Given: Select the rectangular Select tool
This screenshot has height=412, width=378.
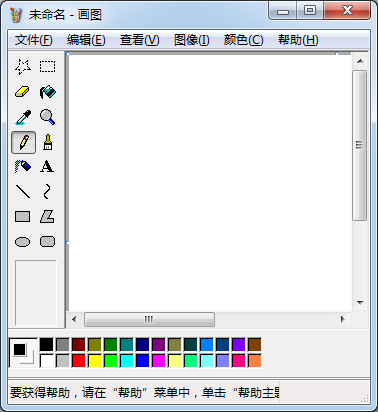Looking at the screenshot, I should pyautogui.click(x=48, y=67).
